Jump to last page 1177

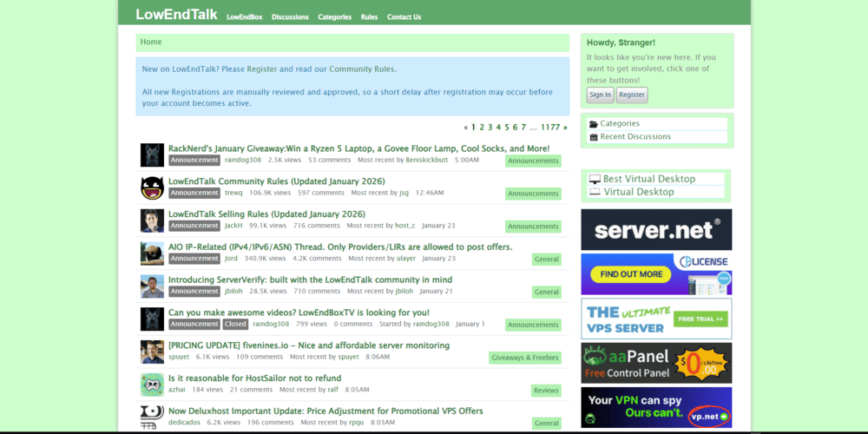[x=550, y=128]
